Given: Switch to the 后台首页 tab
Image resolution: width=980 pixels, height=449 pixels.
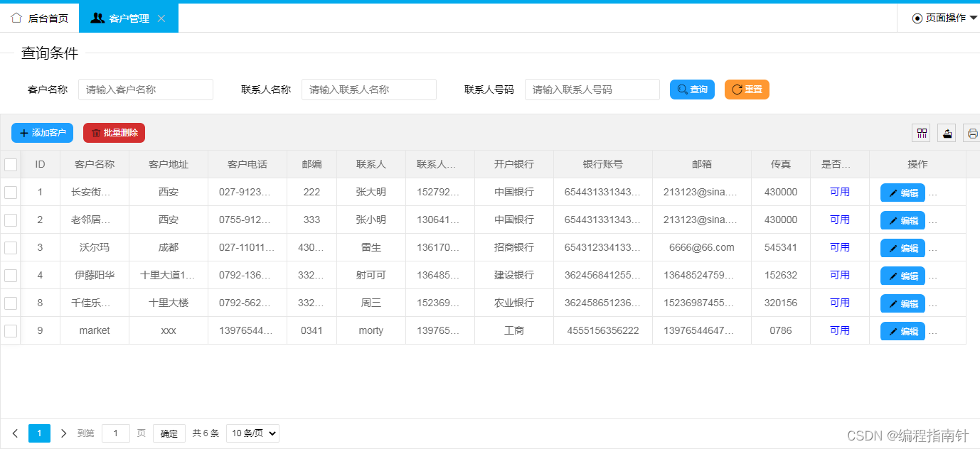Looking at the screenshot, I should [40, 18].
